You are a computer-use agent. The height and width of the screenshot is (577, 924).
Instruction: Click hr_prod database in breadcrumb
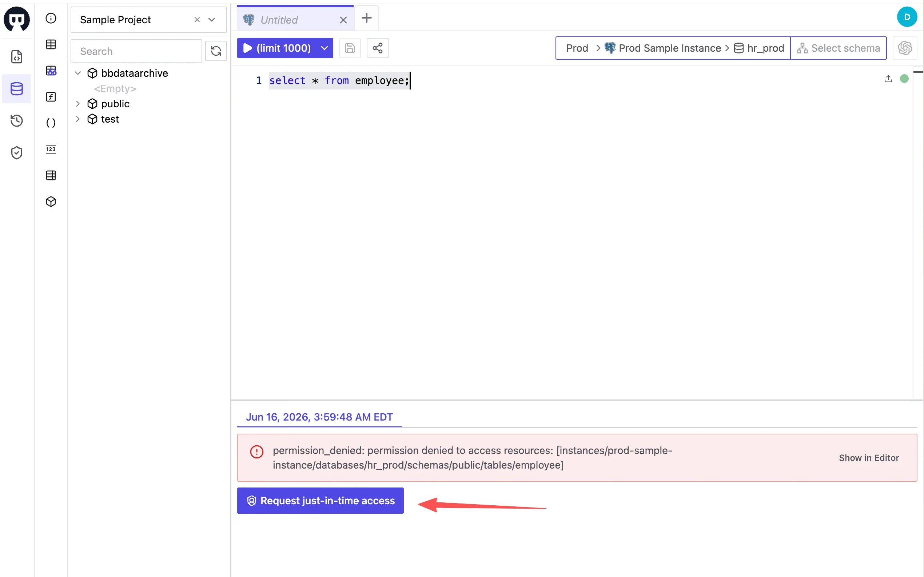[759, 48]
